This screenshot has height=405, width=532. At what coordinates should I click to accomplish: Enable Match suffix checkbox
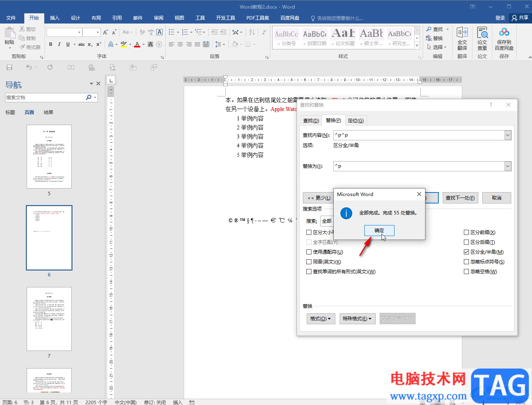click(x=466, y=242)
